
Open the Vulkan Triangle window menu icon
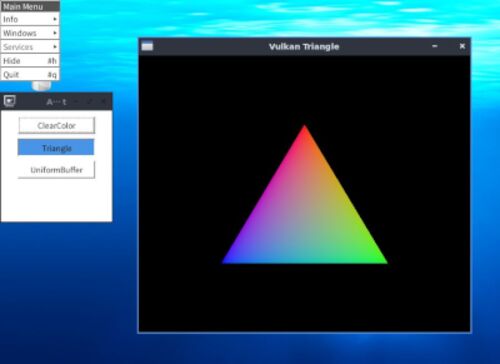[147, 46]
